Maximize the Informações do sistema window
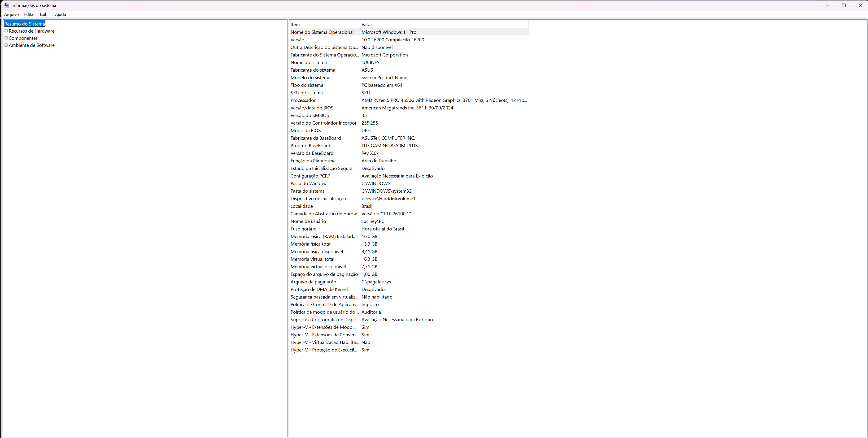This screenshot has height=438, width=868. point(844,5)
